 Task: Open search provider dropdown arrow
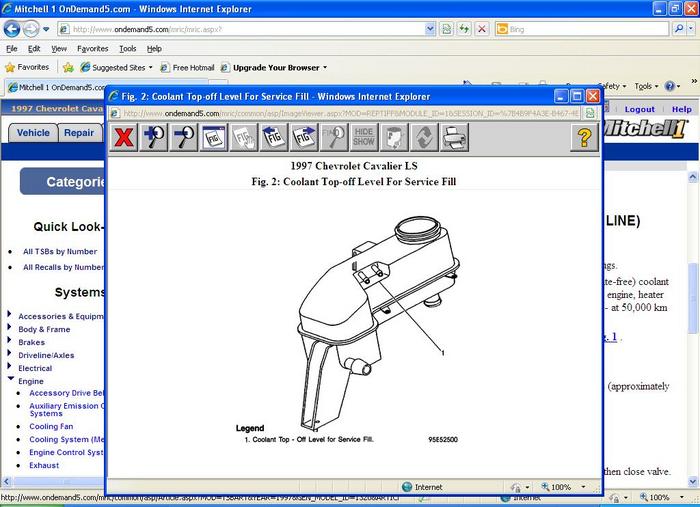[x=691, y=29]
